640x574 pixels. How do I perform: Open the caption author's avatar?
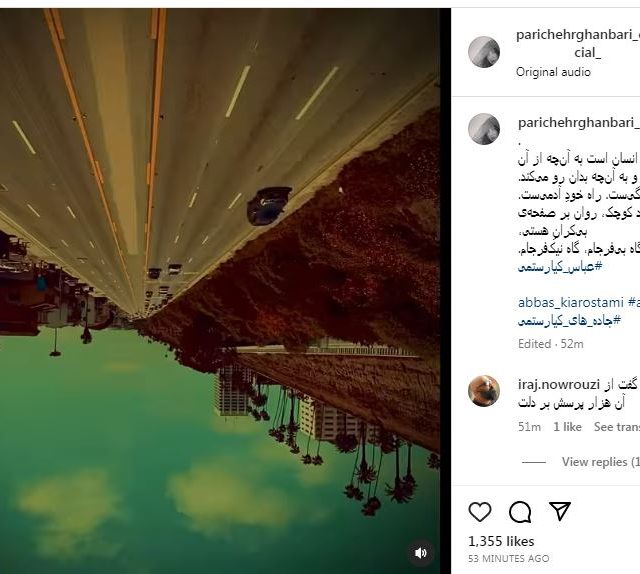click(x=484, y=129)
